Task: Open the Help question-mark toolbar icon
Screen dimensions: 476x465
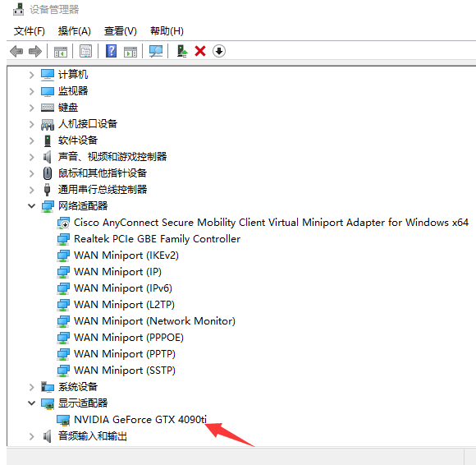Action: coord(111,51)
